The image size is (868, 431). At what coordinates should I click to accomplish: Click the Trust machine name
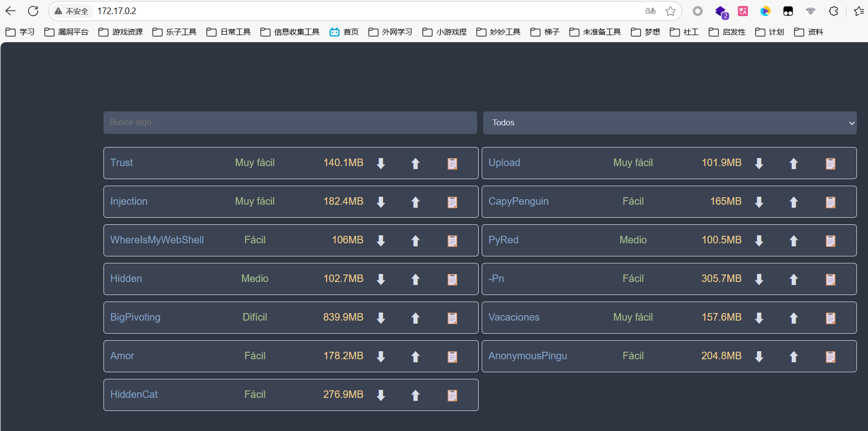tap(122, 163)
